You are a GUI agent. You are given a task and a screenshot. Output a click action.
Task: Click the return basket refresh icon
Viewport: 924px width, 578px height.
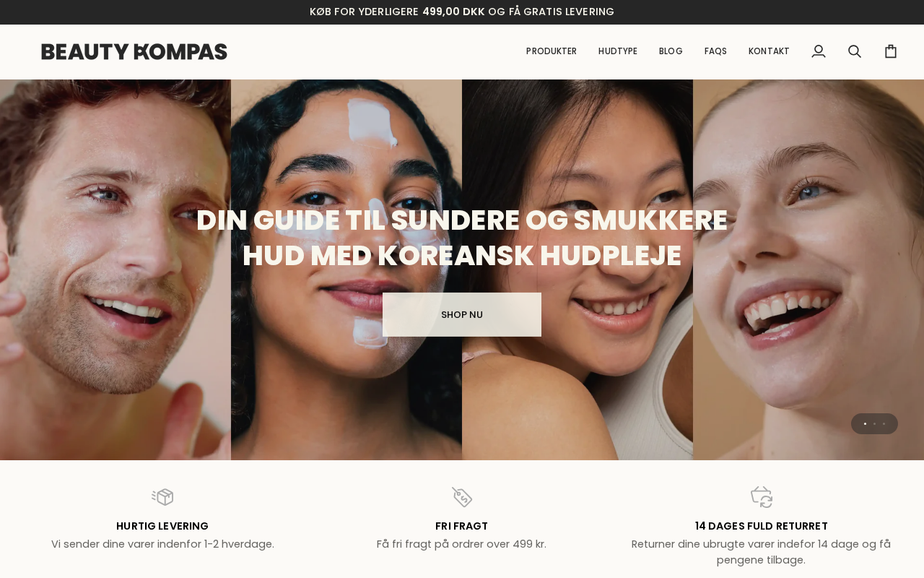[x=762, y=497]
